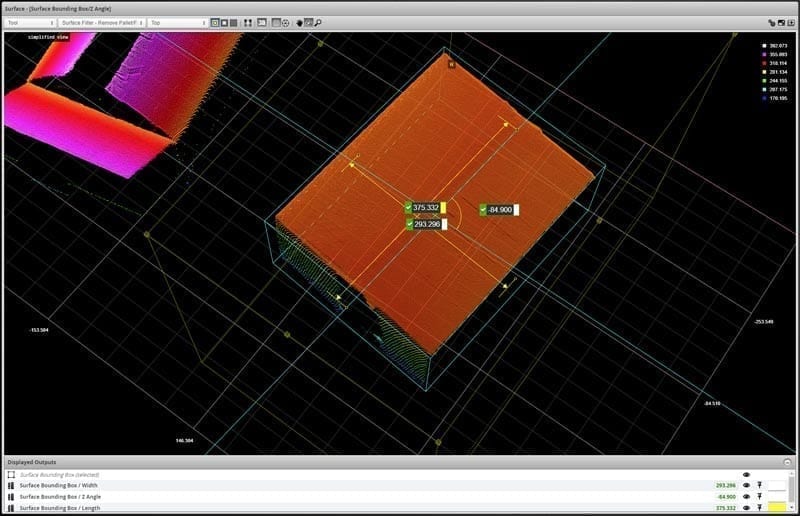Image resolution: width=800 pixels, height=516 pixels.
Task: Pin the Surface Bounding Box Z Angle output
Action: (x=759, y=496)
